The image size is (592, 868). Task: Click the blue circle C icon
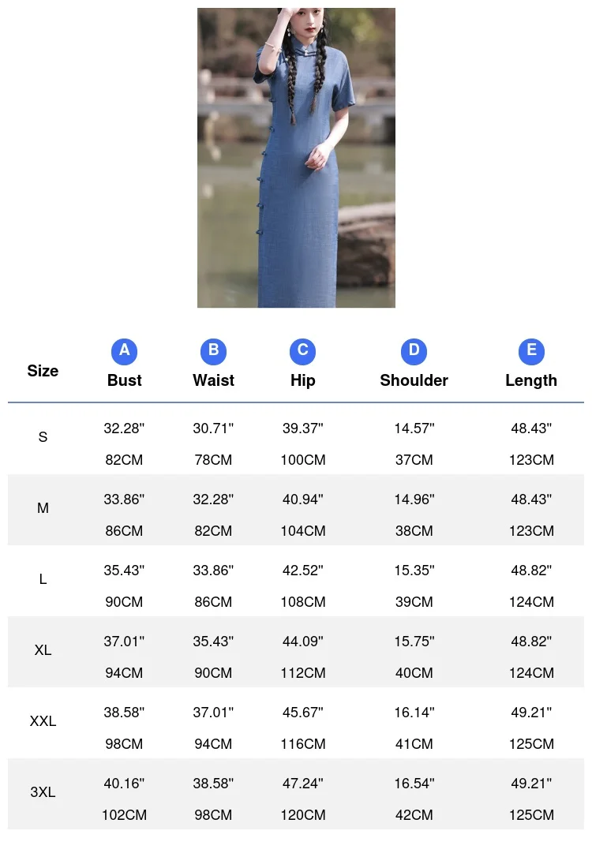tap(302, 351)
